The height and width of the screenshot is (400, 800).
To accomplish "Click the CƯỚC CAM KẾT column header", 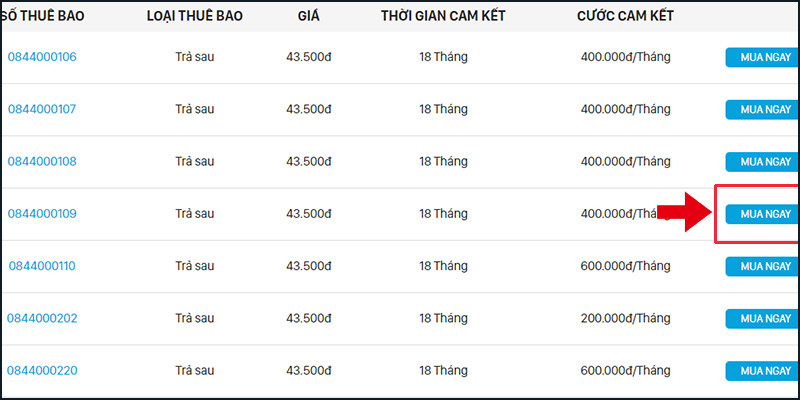I will (624, 17).
